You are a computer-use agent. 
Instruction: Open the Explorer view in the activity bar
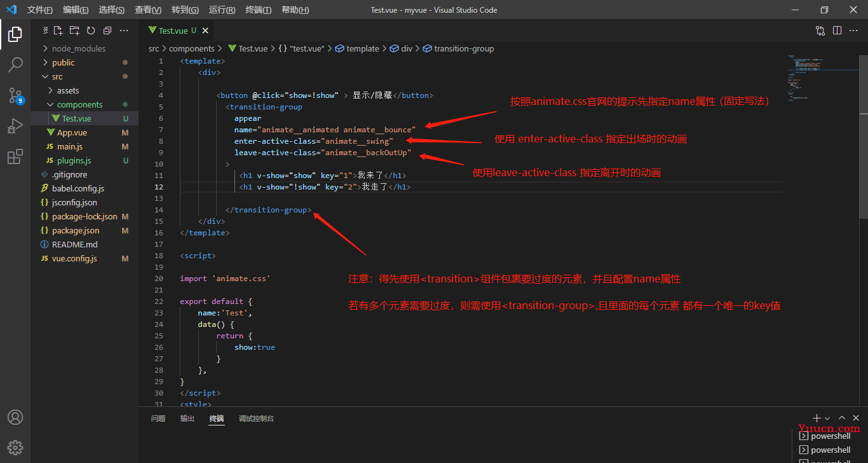click(x=15, y=34)
